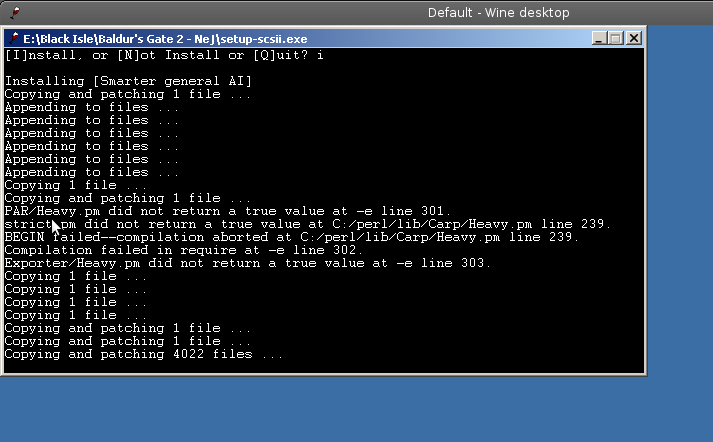Click the empty black area below the last console line

coord(324,367)
